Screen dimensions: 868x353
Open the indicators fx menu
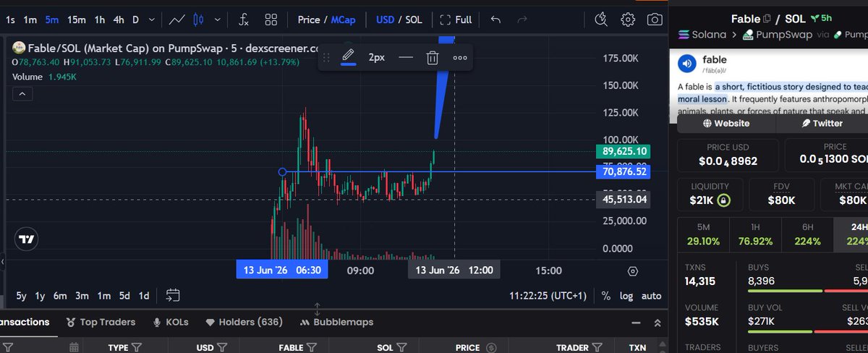(x=244, y=20)
